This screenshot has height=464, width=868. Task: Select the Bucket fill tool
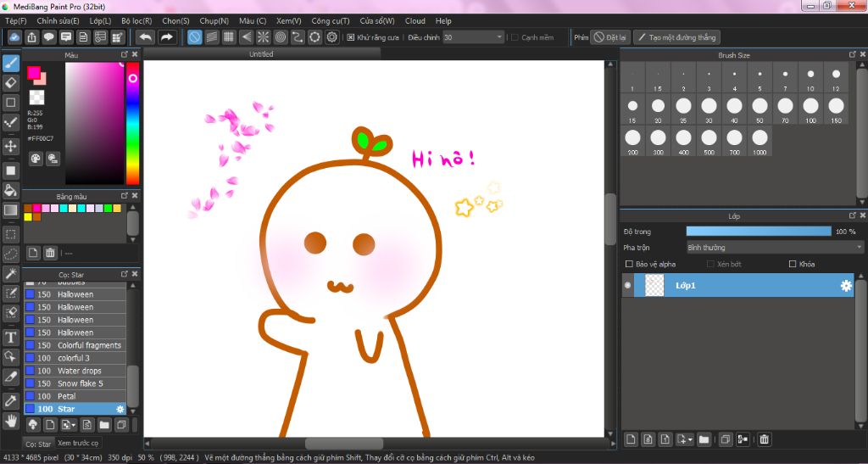point(11,189)
